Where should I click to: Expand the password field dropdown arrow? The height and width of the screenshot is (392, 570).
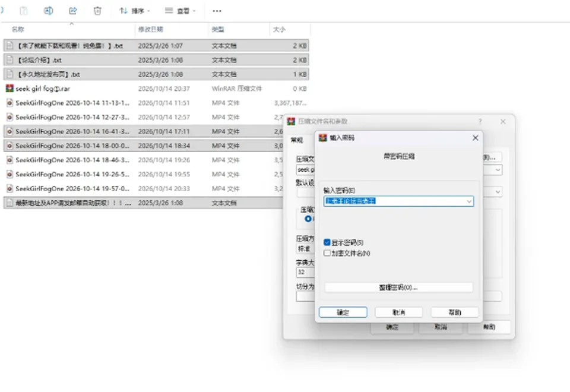(469, 201)
